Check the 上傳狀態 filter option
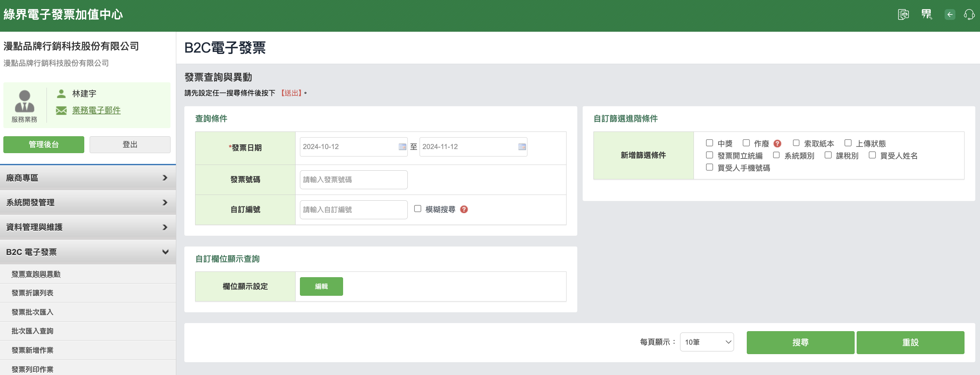This screenshot has width=980, height=375. [848, 143]
